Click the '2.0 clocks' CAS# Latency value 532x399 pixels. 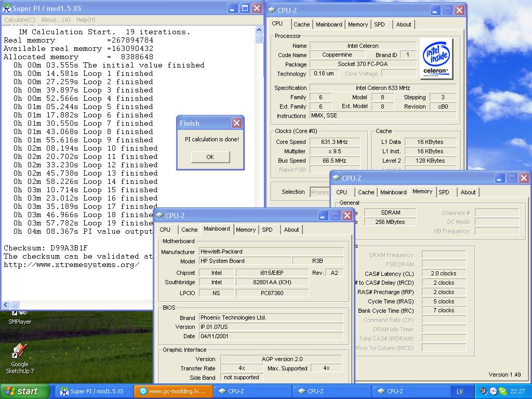coord(444,273)
